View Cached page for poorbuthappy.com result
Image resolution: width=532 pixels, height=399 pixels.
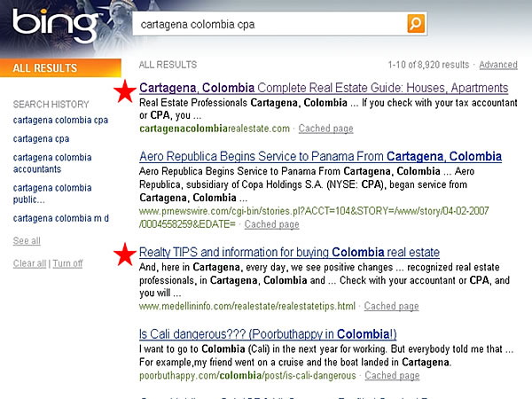(393, 375)
